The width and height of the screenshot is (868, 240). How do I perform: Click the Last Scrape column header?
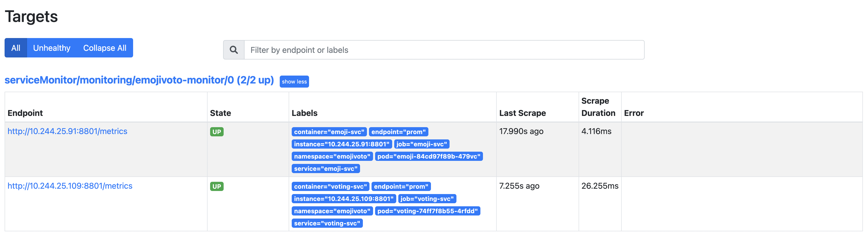pos(522,113)
